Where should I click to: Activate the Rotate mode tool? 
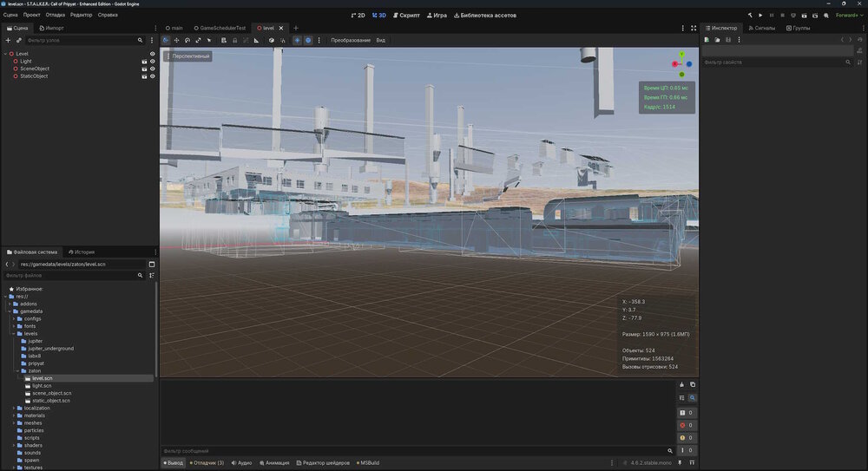click(x=187, y=41)
